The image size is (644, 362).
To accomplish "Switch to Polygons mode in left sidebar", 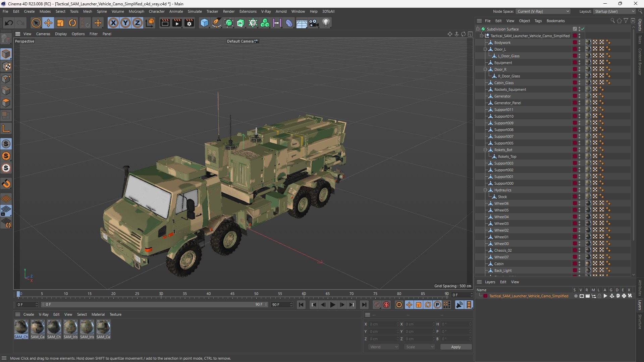I will pyautogui.click(x=6, y=103).
